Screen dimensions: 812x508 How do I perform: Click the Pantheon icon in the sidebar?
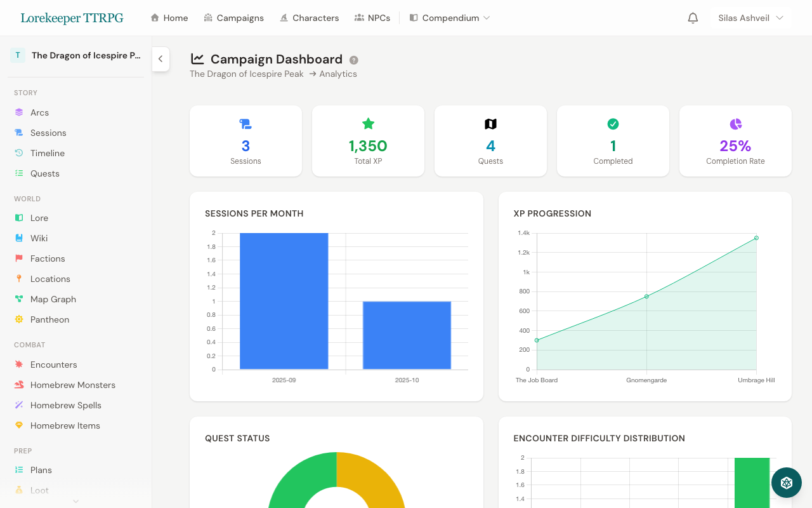(x=19, y=319)
